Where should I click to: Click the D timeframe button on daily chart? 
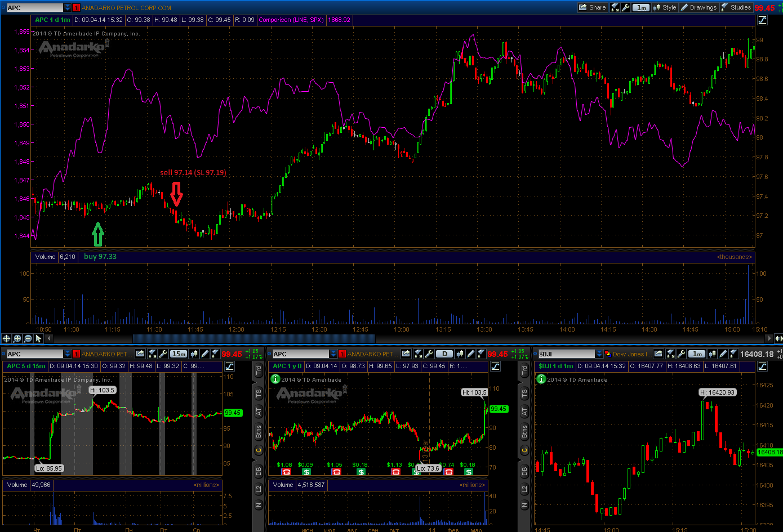[x=444, y=354]
